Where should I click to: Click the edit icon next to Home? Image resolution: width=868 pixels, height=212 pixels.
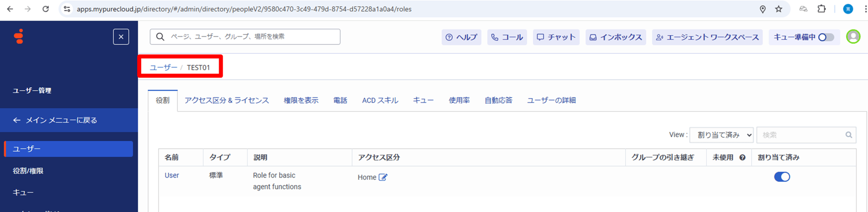pos(383,177)
